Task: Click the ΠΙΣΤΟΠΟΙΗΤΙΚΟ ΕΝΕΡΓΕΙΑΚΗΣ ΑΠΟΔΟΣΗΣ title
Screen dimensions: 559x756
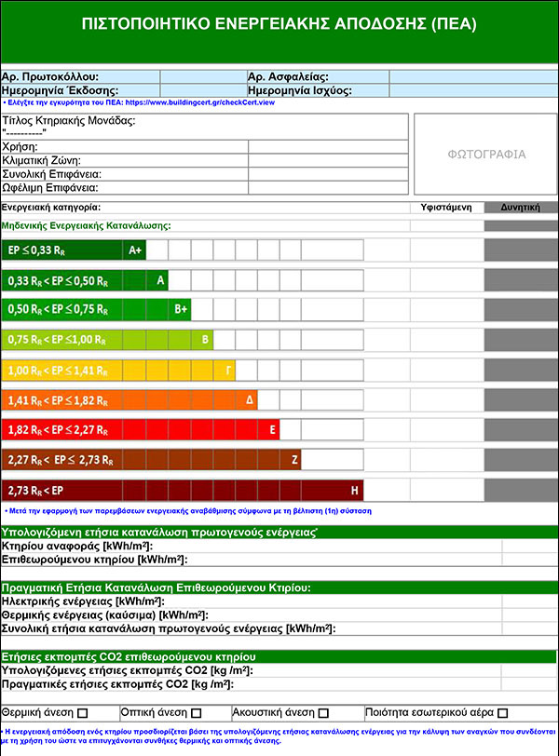Action: 279,24
